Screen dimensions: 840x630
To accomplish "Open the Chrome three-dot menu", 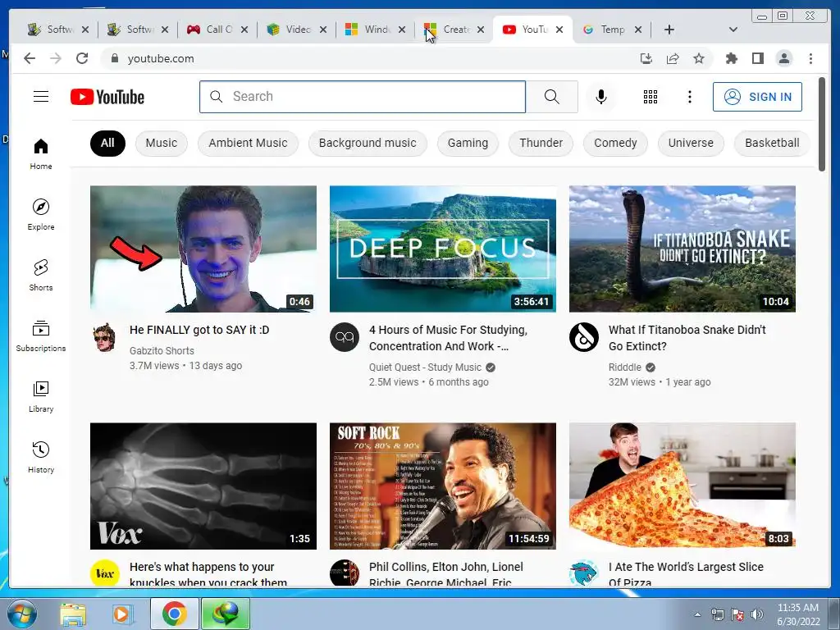I will click(810, 58).
